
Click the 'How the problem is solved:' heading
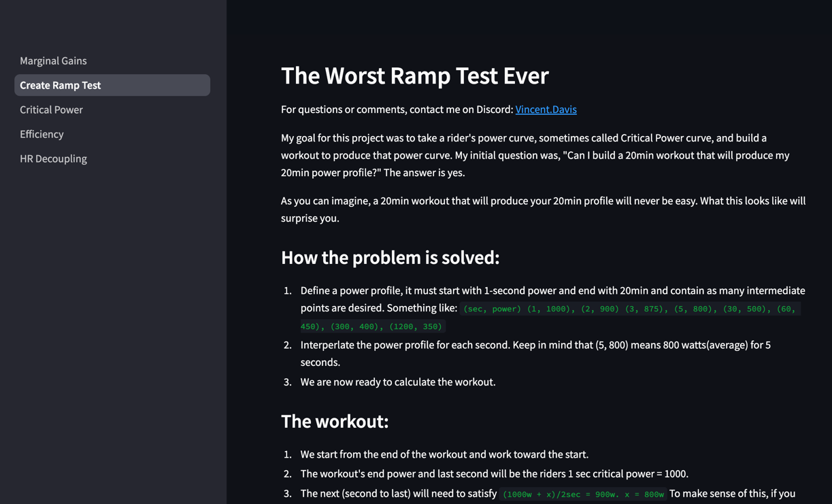coord(390,257)
